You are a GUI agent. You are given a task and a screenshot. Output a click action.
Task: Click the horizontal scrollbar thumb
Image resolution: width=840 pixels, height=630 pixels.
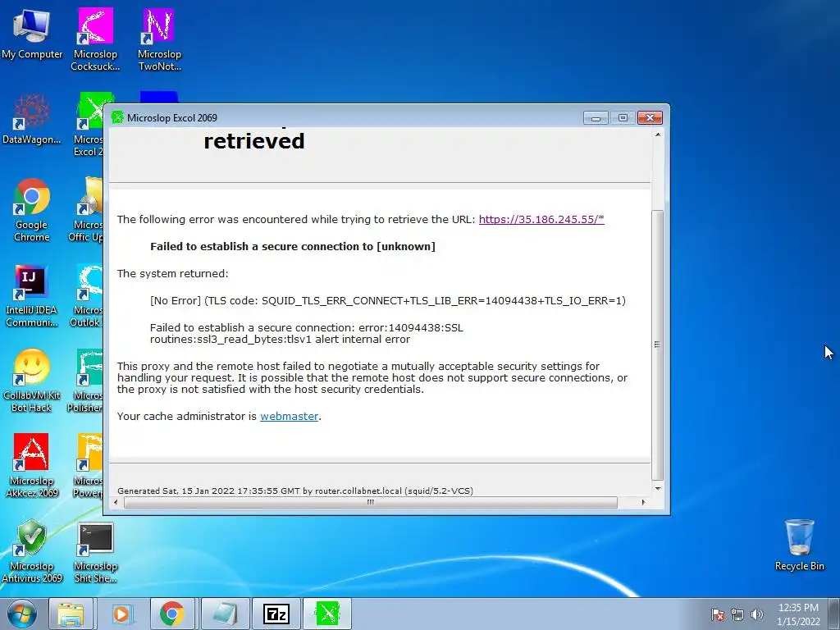coord(371,502)
